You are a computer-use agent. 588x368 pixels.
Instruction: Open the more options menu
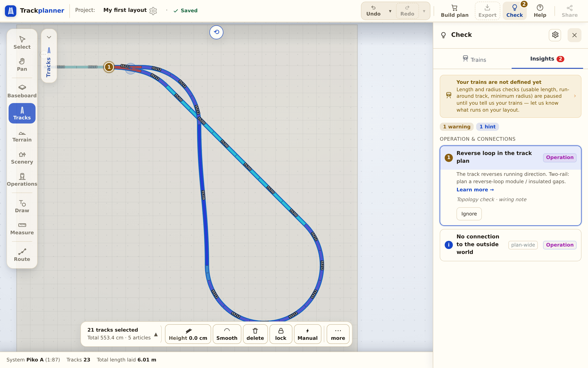(338, 334)
